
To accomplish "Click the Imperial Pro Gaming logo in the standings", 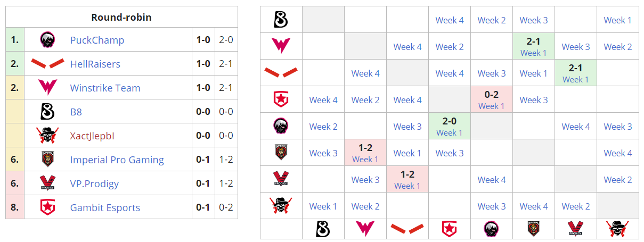I will coord(47,160).
